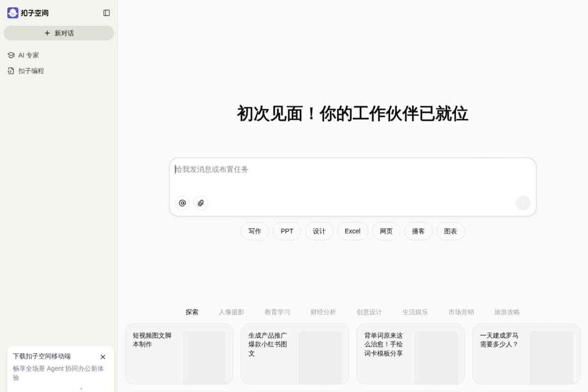This screenshot has width=588, height=392.
Task: Click the 播客 shortcut button
Action: (418, 231)
